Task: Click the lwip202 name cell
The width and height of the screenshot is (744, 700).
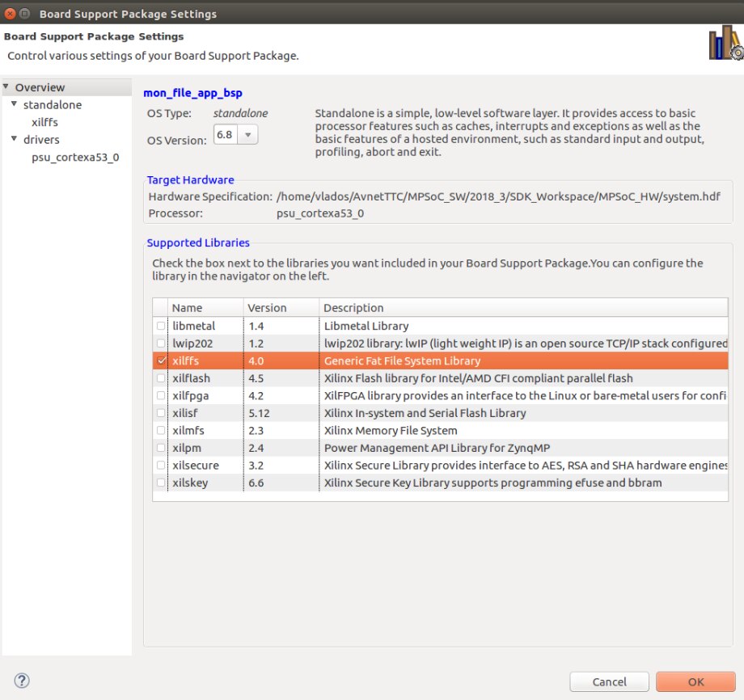Action: click(x=192, y=344)
